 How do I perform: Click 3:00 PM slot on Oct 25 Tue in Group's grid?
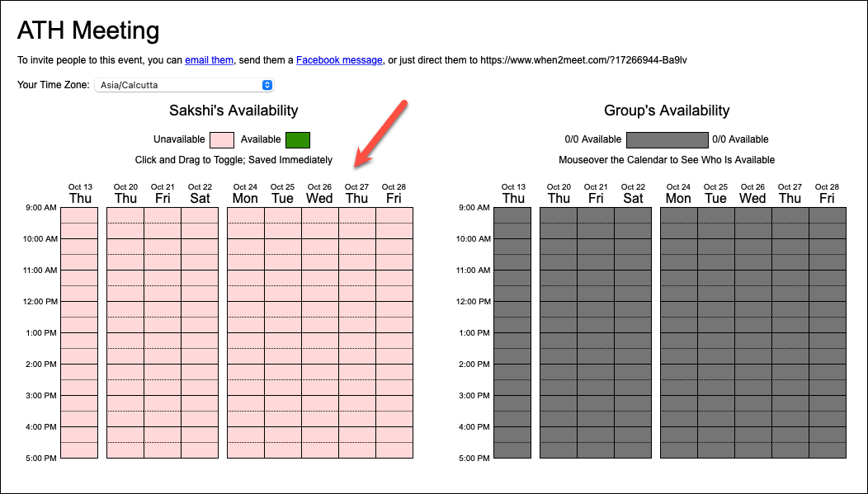coord(715,402)
